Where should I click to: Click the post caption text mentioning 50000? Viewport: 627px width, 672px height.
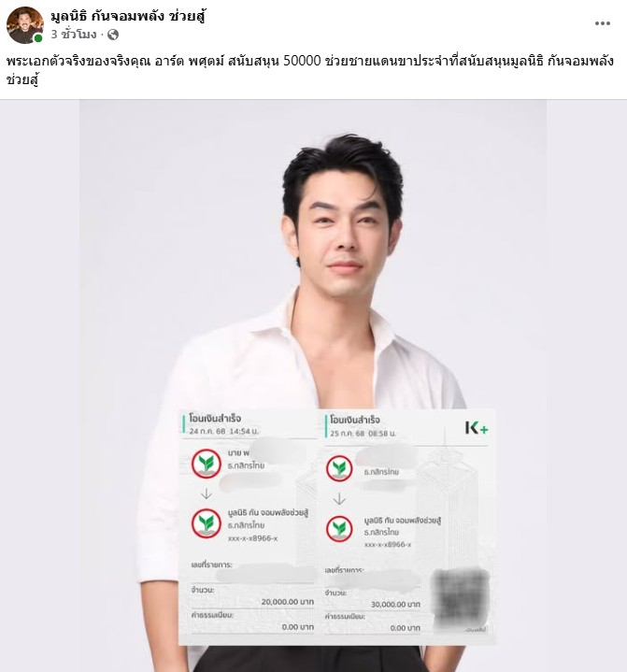click(310, 70)
